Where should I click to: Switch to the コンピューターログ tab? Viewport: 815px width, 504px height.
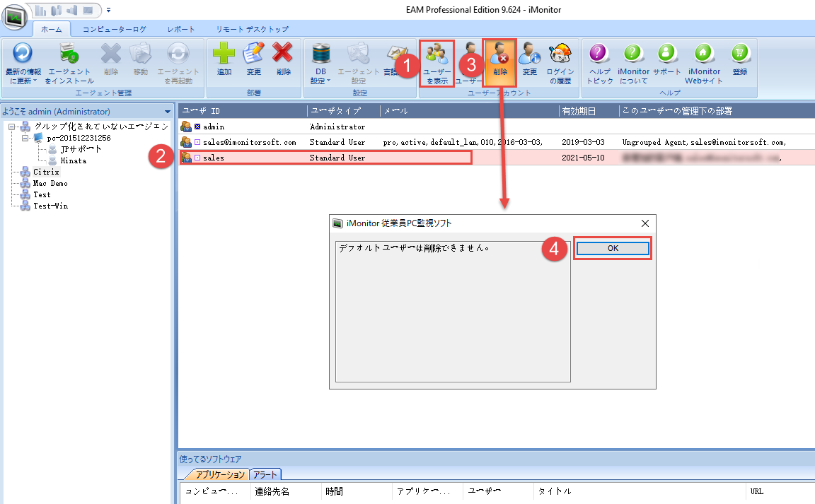115,30
